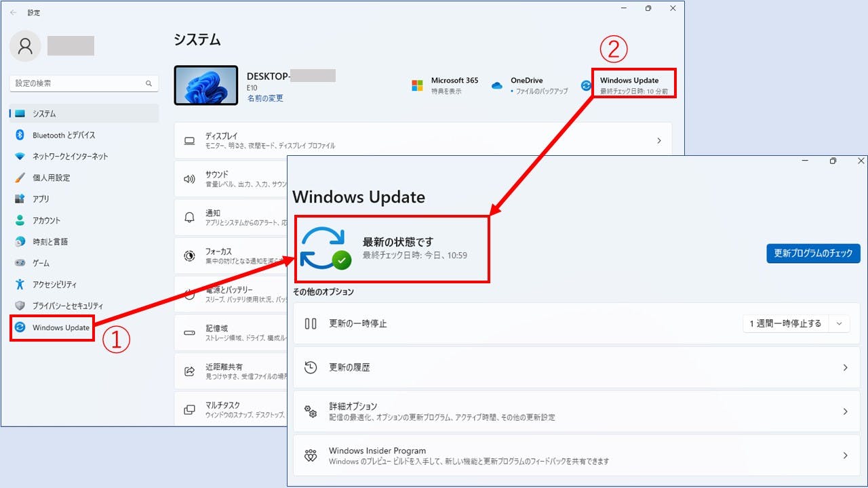Viewport: 868px width, 488px height.
Task: Open the 1 週間一時停止する dropdown
Action: 796,323
